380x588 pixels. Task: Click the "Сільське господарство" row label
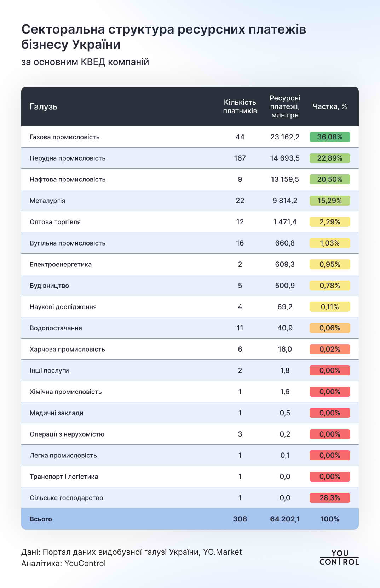[x=67, y=498]
